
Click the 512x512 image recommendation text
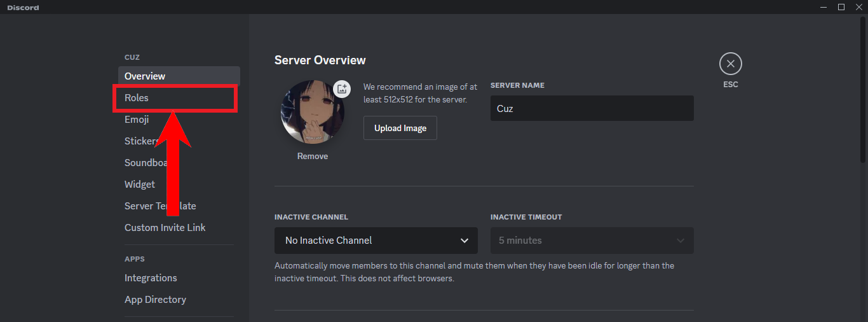(x=420, y=93)
